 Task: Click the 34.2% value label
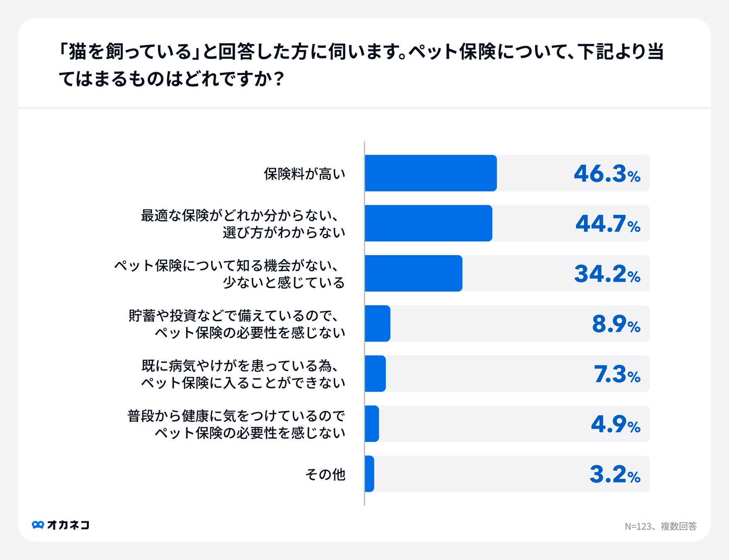(607, 274)
